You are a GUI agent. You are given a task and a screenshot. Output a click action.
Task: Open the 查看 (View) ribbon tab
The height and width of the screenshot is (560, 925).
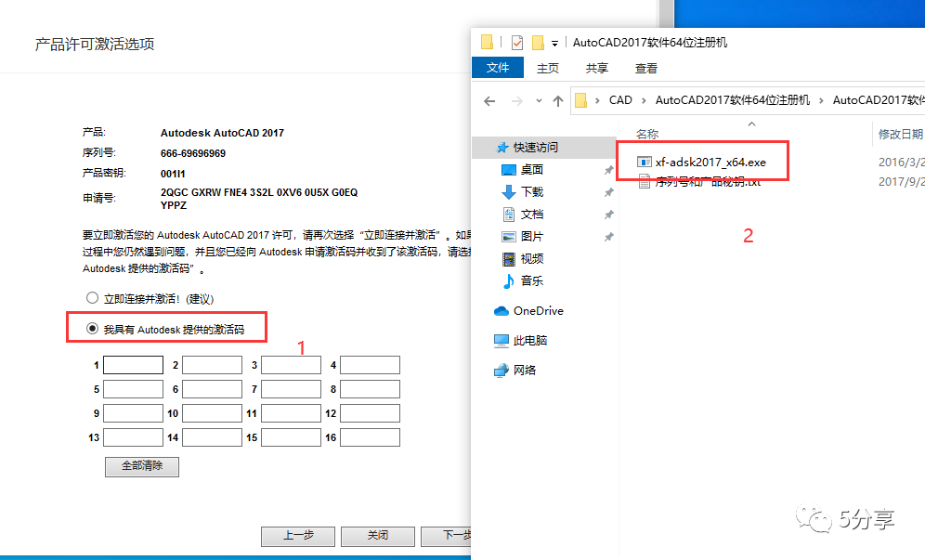point(646,69)
